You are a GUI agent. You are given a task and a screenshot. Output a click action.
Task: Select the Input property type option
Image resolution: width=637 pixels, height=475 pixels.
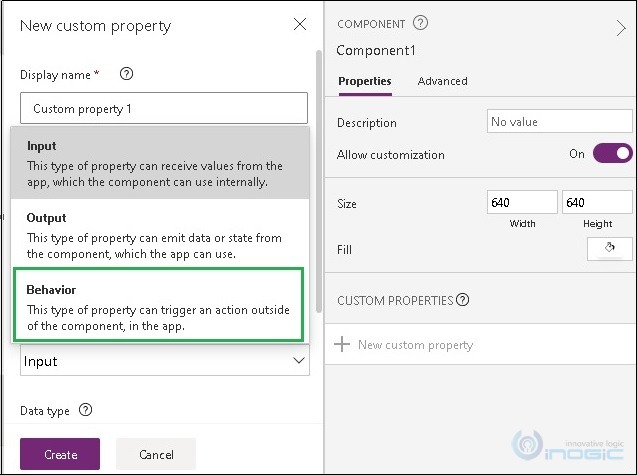(x=160, y=163)
